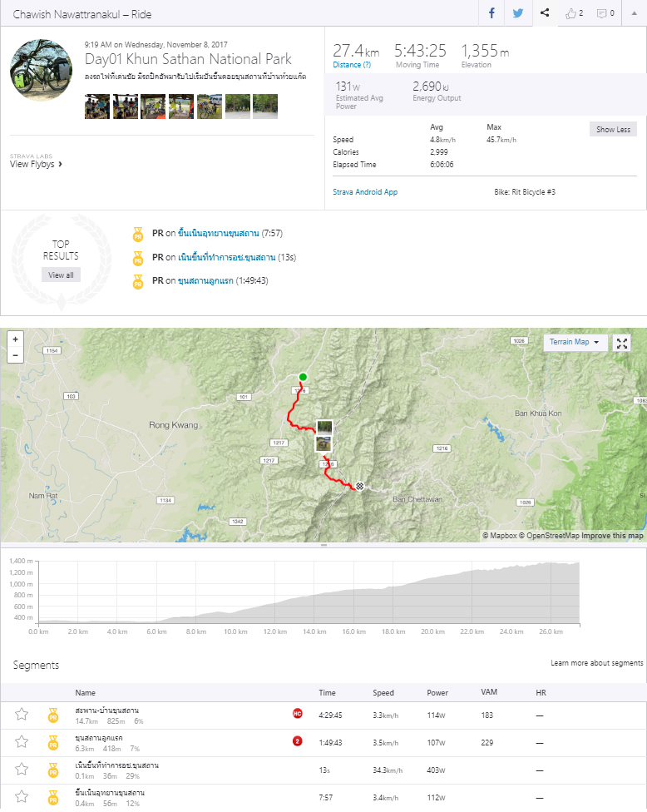Star the ขุนสถานลูกแรก segment

(22, 742)
